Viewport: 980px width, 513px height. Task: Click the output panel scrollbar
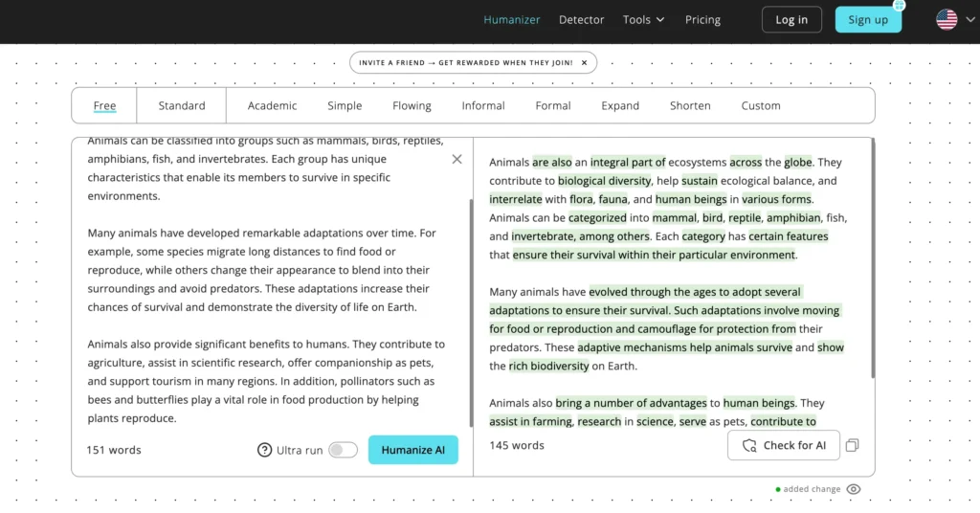[x=873, y=258]
